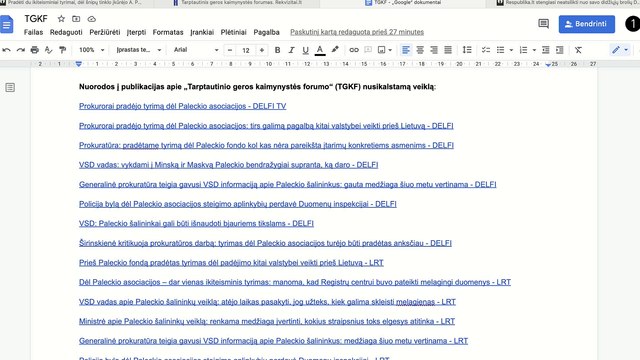Click the Undo arrow icon
This screenshot has width=640, height=360.
tap(7, 50)
